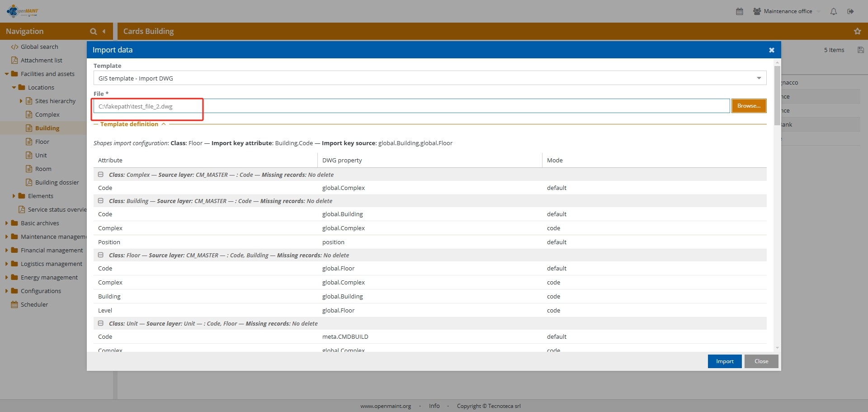Screen dimensions: 868x412
Task: Search navigation with magnifier icon
Action: click(93, 31)
